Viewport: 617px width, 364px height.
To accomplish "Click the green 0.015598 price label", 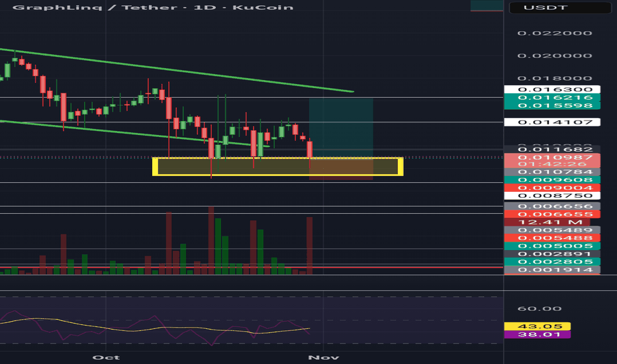I will pyautogui.click(x=552, y=105).
